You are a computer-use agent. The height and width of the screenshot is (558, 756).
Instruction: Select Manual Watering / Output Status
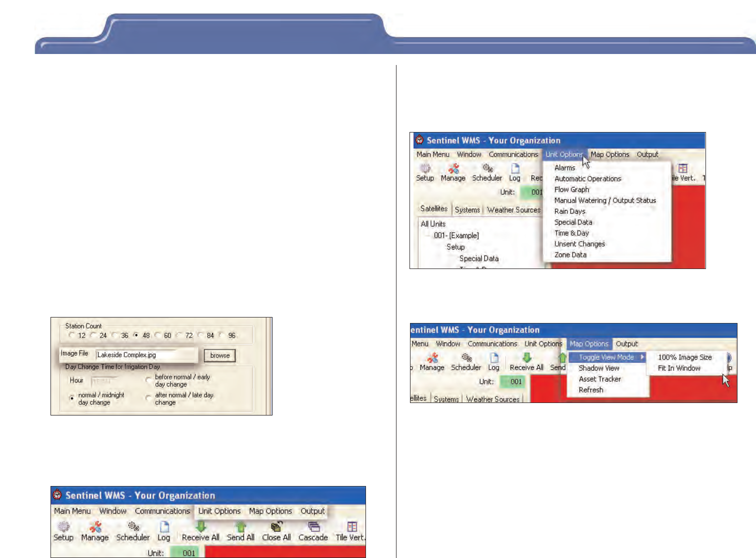pyautogui.click(x=605, y=200)
